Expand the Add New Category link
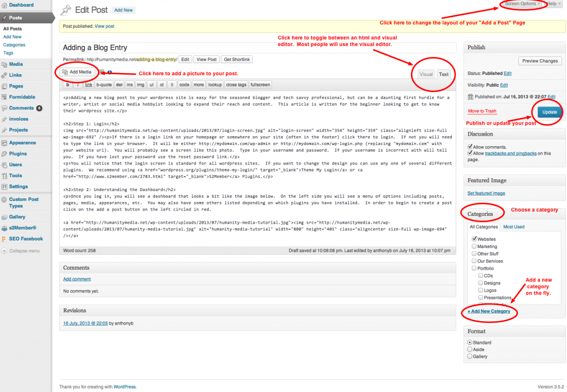This screenshot has height=392, width=567. (x=489, y=312)
